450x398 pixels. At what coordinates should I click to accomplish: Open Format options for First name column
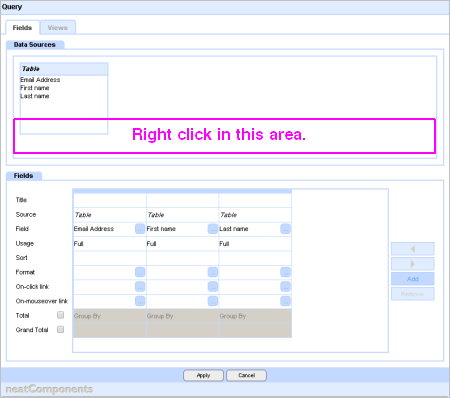pos(213,272)
